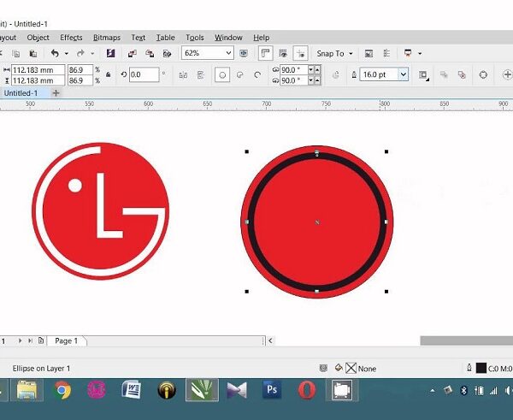Viewport: 513px width, 420px height.
Task: Click the Untitled-1 document tab
Action: (21, 92)
